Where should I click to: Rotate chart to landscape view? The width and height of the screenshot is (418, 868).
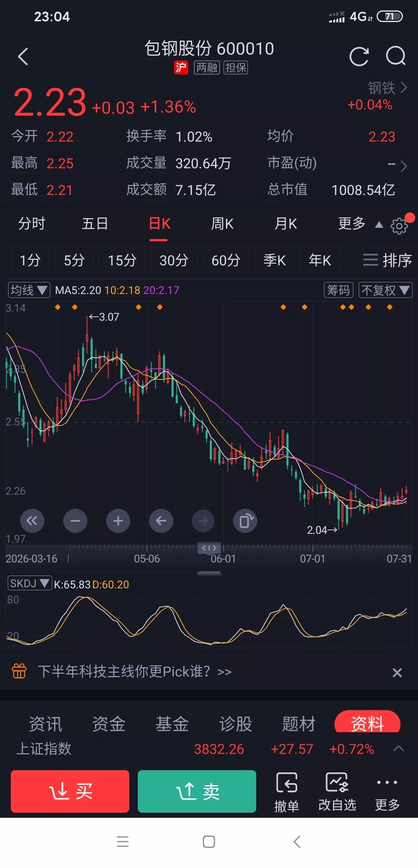point(245,521)
